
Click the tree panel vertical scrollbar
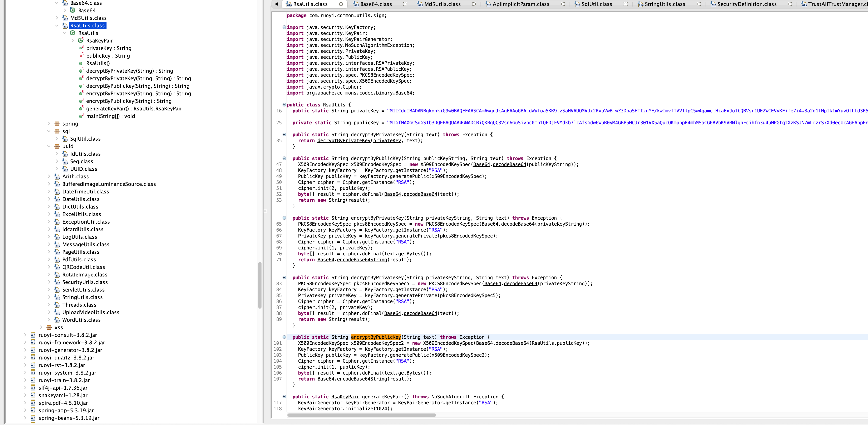click(x=260, y=285)
